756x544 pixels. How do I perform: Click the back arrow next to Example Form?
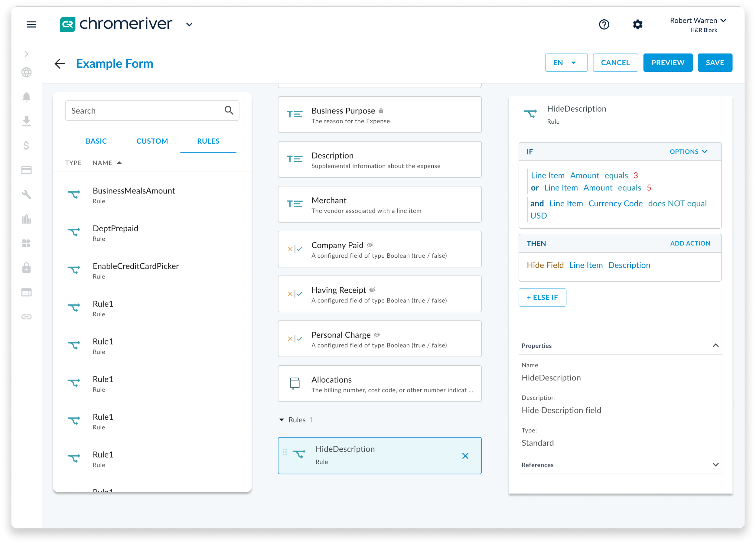tap(60, 63)
